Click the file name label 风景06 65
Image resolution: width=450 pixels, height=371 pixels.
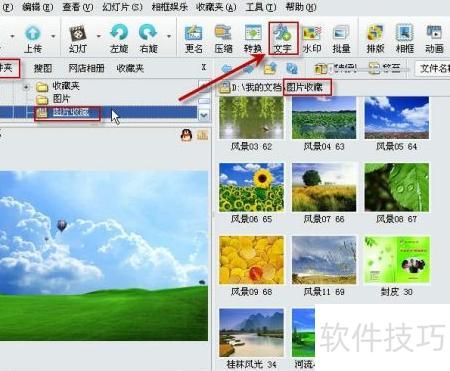click(251, 219)
